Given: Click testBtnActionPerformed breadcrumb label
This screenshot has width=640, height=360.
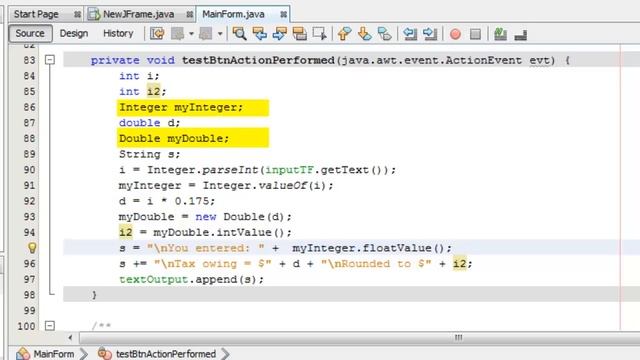Looking at the screenshot, I should tap(166, 354).
